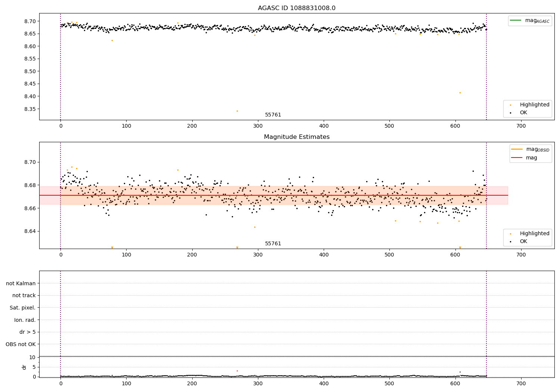Click the '55761' label in the middle plot
The image size is (560, 392).
(x=273, y=244)
